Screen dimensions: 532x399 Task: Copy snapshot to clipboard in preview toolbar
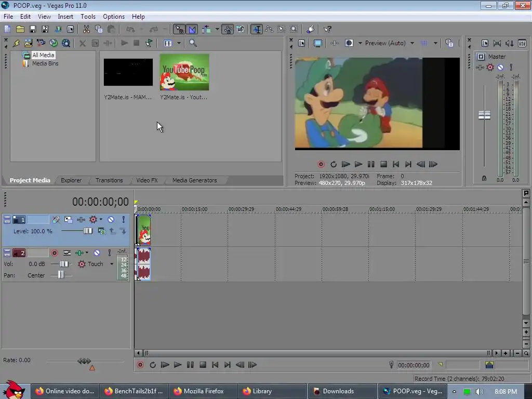tap(449, 43)
